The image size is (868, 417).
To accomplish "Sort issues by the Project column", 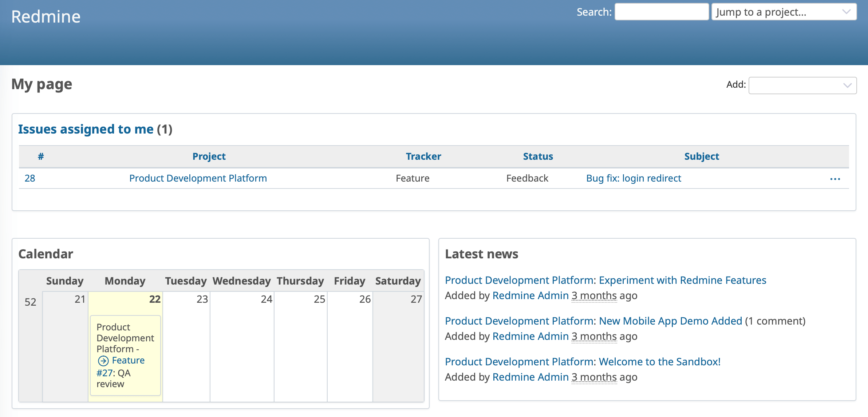I will [x=209, y=156].
